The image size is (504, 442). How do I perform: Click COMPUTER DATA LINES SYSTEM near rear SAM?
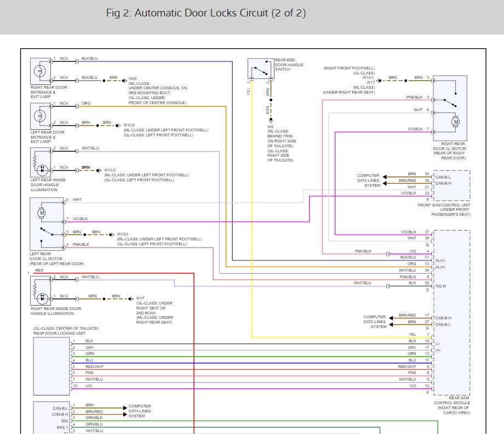375,322
